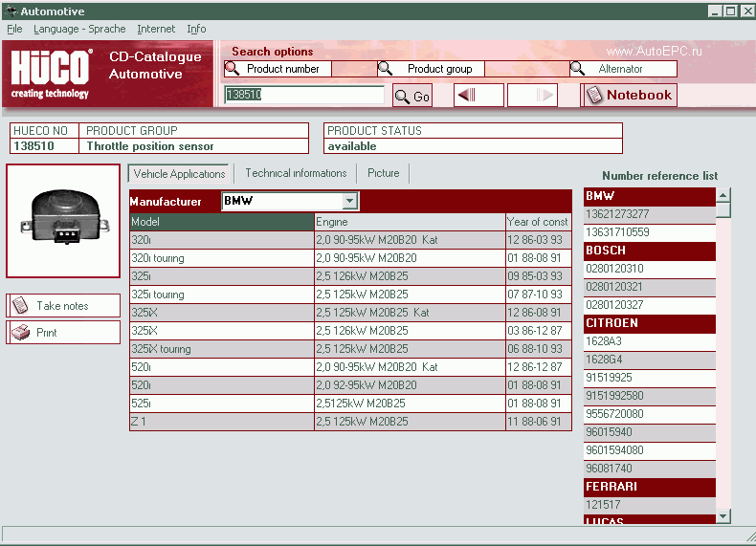The image size is (756, 546).
Task: Open the File menu
Action: tap(14, 29)
